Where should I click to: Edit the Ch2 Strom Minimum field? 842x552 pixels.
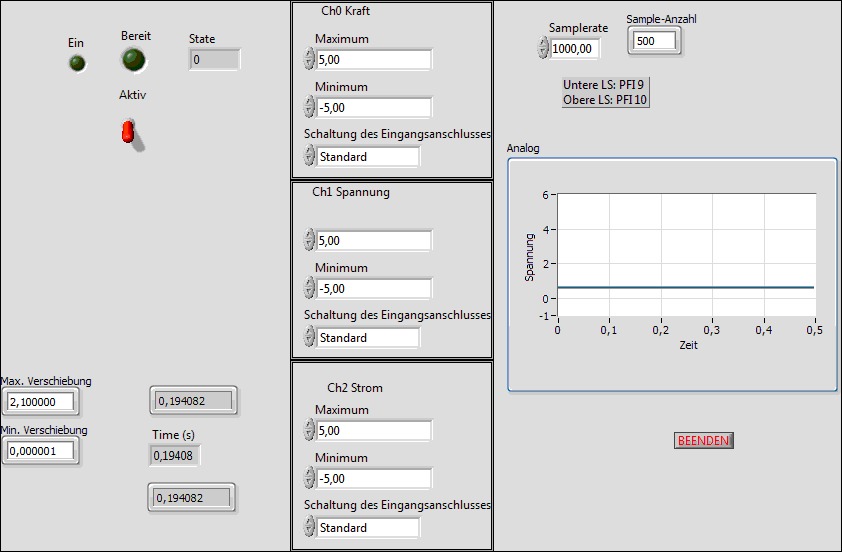(x=374, y=478)
